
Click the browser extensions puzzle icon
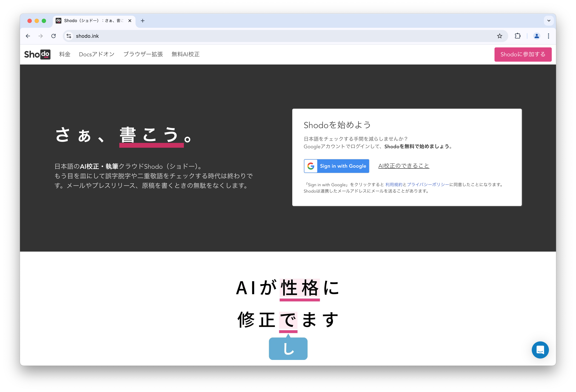tap(518, 36)
